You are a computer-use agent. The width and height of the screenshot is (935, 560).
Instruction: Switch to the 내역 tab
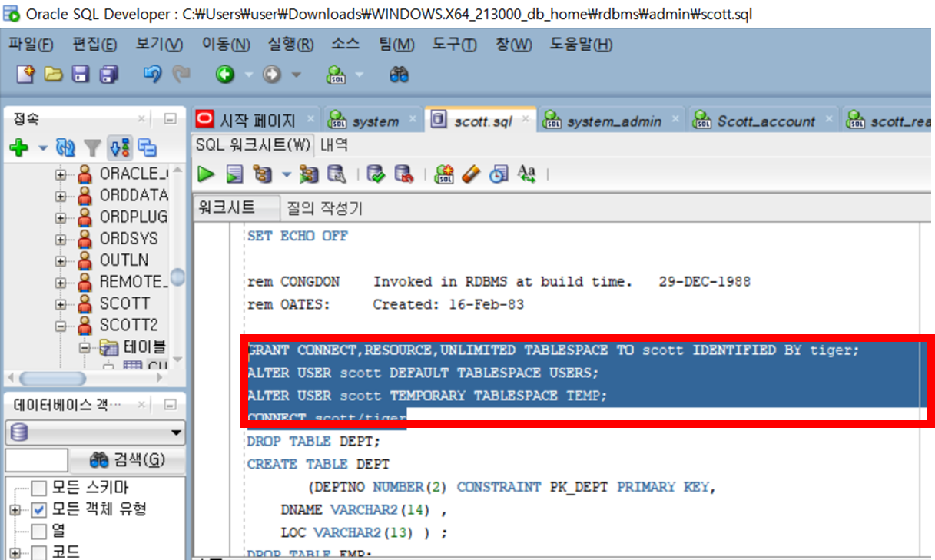pos(334,144)
